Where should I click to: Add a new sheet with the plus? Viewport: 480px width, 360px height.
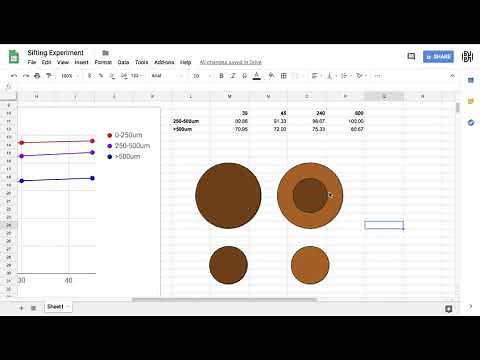[21, 308]
